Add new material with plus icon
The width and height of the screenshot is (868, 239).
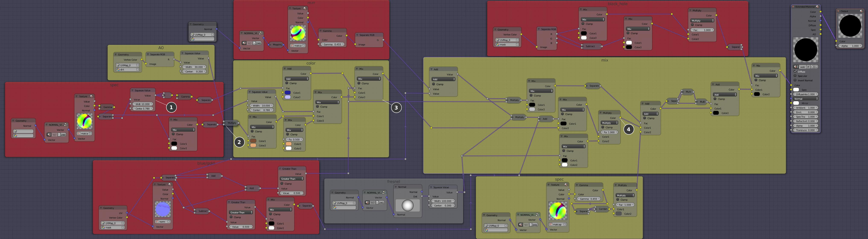813,67
